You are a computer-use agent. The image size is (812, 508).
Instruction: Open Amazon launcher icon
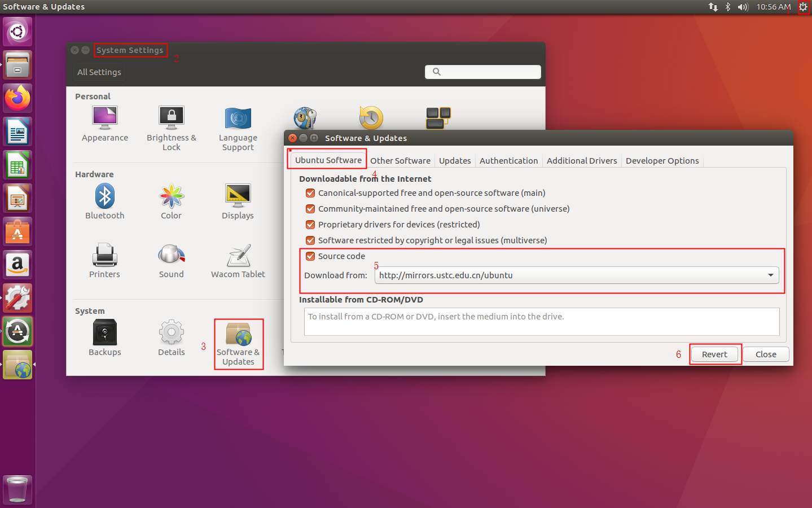17,265
